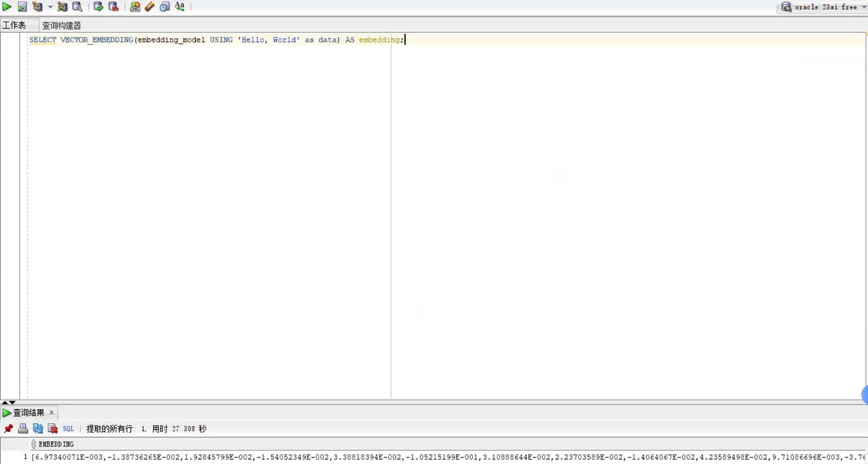Click the fetched rows status text
868x464 pixels.
146,429
